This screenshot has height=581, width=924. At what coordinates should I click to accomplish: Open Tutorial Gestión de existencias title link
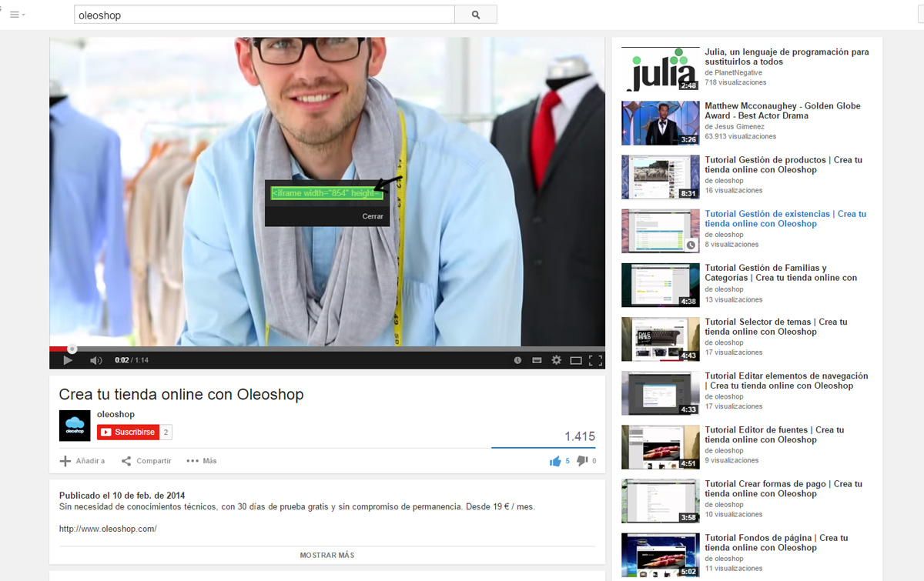click(x=785, y=219)
